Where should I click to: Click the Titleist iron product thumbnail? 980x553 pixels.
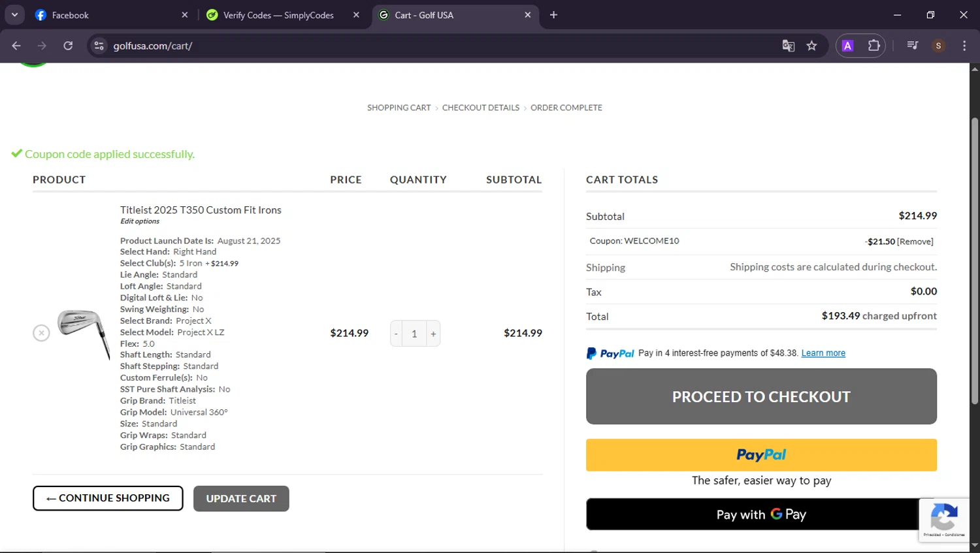click(x=84, y=334)
